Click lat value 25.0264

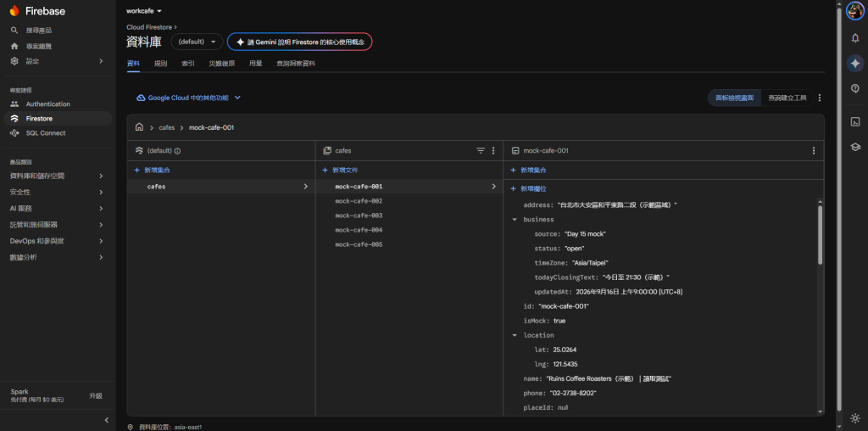[565, 350]
